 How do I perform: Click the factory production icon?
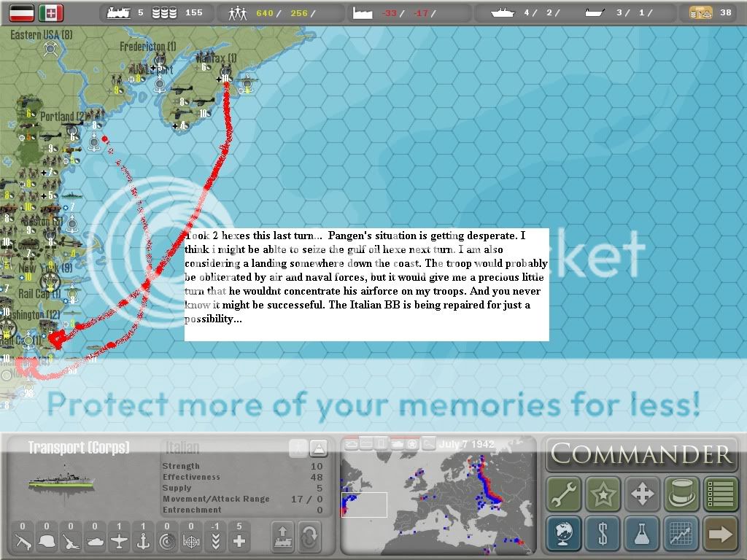point(363,13)
